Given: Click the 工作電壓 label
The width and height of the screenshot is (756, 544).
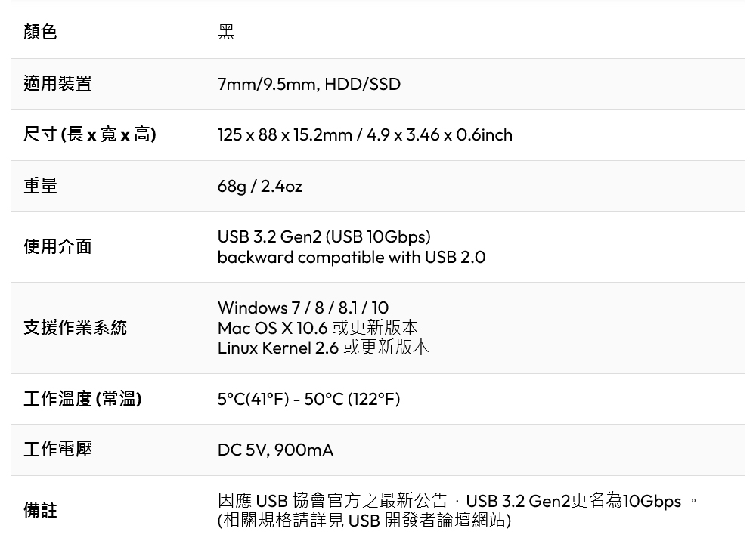Looking at the screenshot, I should 57,450.
